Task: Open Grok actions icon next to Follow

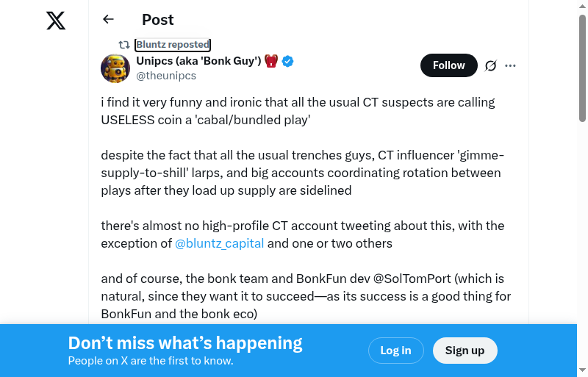Action: 491,65
